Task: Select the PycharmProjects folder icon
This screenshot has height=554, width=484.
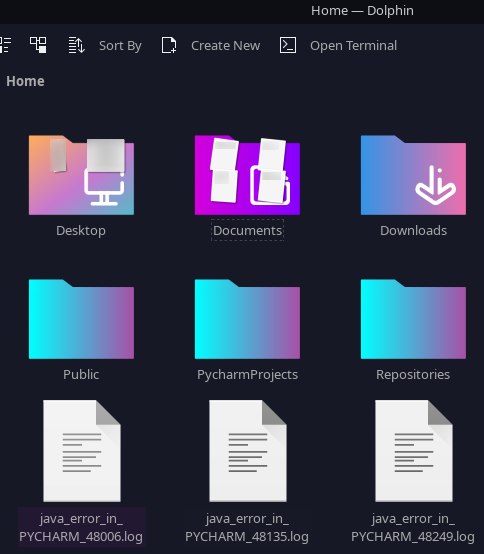Action: [247, 319]
